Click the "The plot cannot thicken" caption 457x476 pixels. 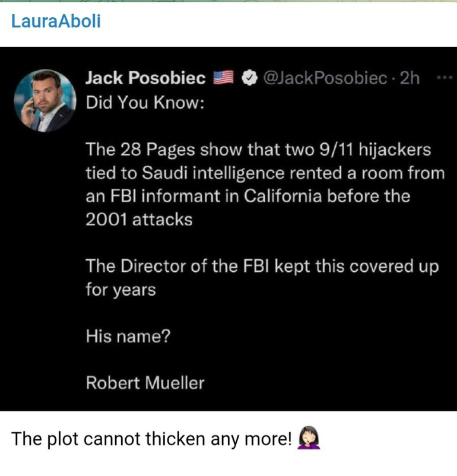(x=152, y=439)
